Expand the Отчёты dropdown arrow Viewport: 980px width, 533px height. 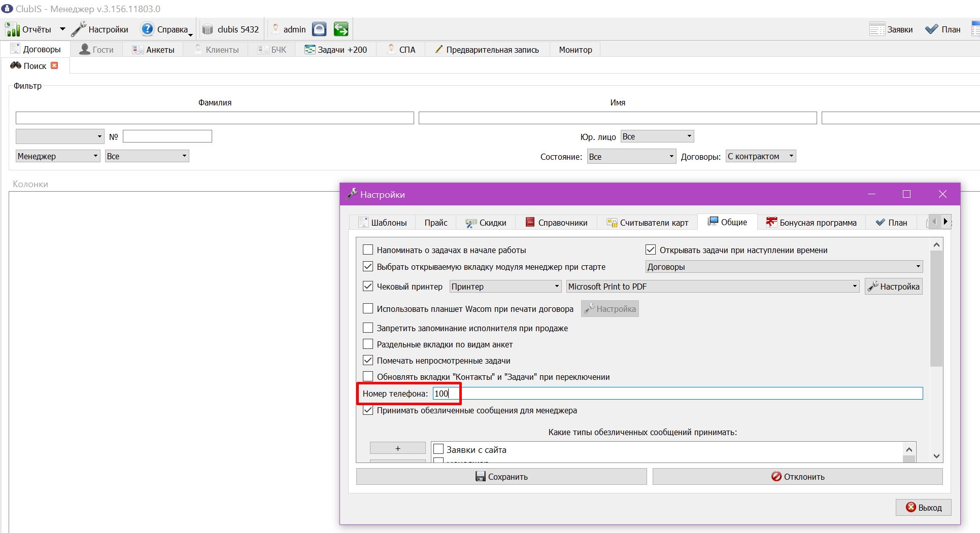coord(62,29)
